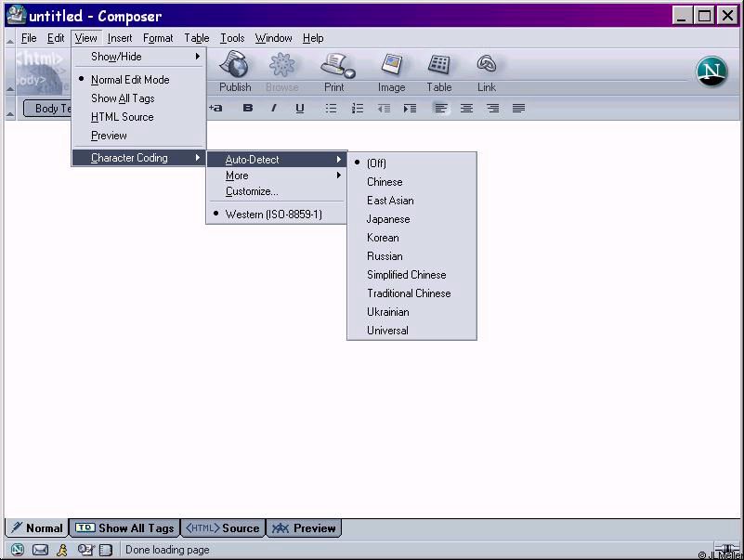Expand Character Coding submenu
This screenshot has width=744, height=560.
click(x=139, y=158)
